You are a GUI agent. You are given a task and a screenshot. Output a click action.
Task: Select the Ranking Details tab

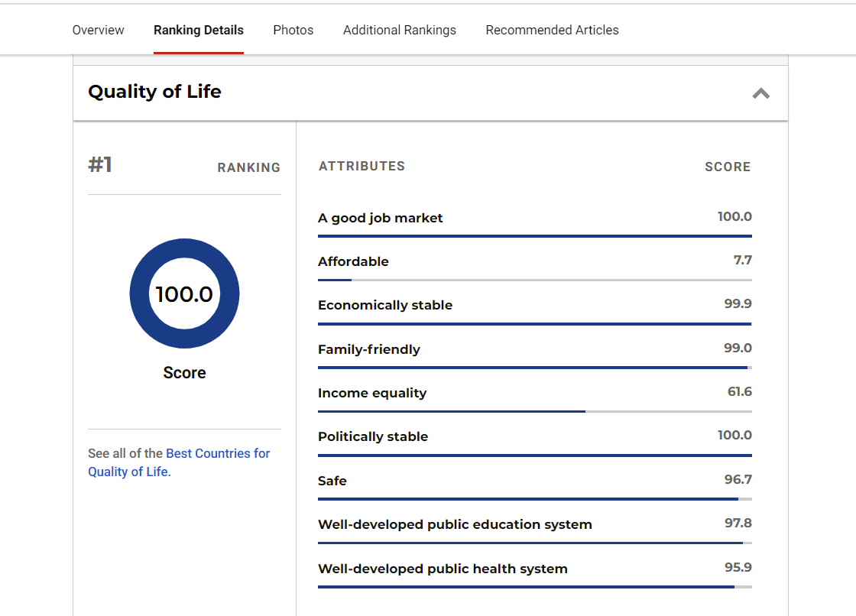pos(199,30)
